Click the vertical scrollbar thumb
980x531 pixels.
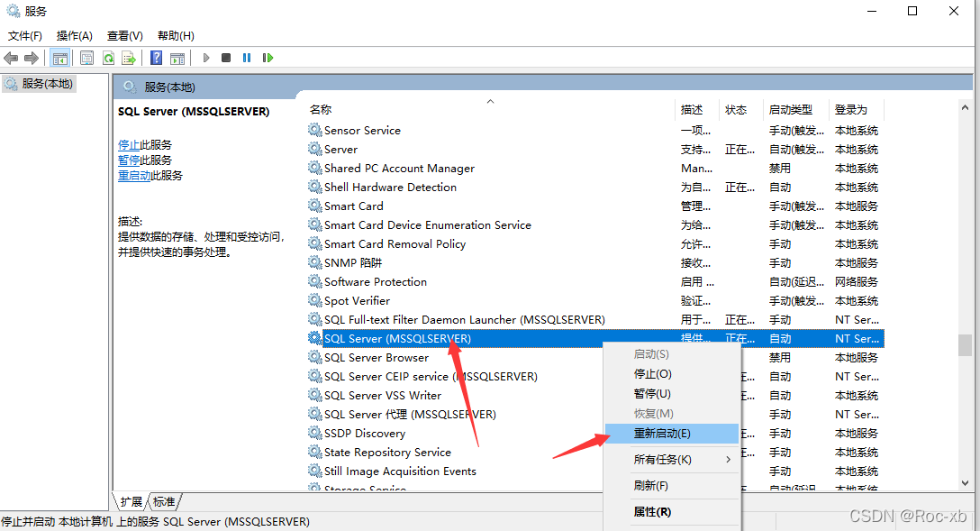coord(965,345)
